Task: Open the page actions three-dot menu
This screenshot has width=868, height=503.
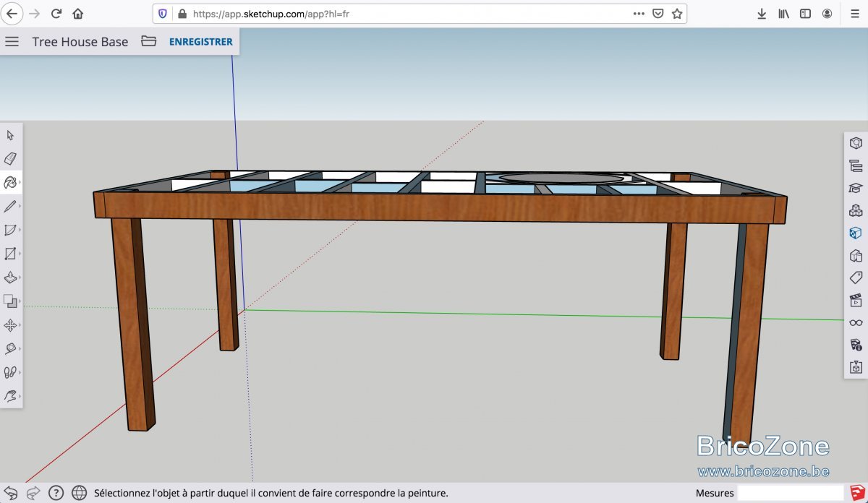Action: [x=639, y=14]
